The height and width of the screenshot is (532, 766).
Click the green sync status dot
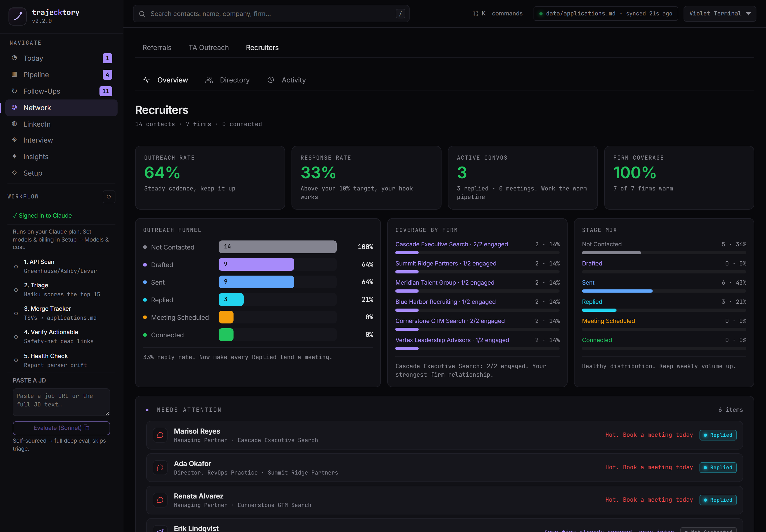point(541,14)
